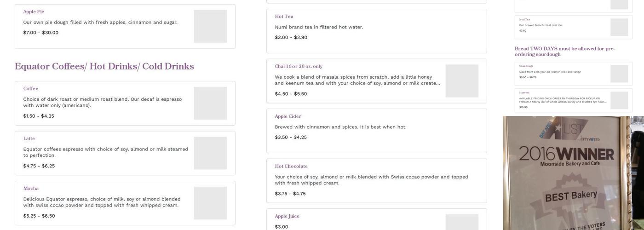Open the Chai 16 or 20 oz. title
Viewport: 644px width, 230px height.
click(299, 67)
